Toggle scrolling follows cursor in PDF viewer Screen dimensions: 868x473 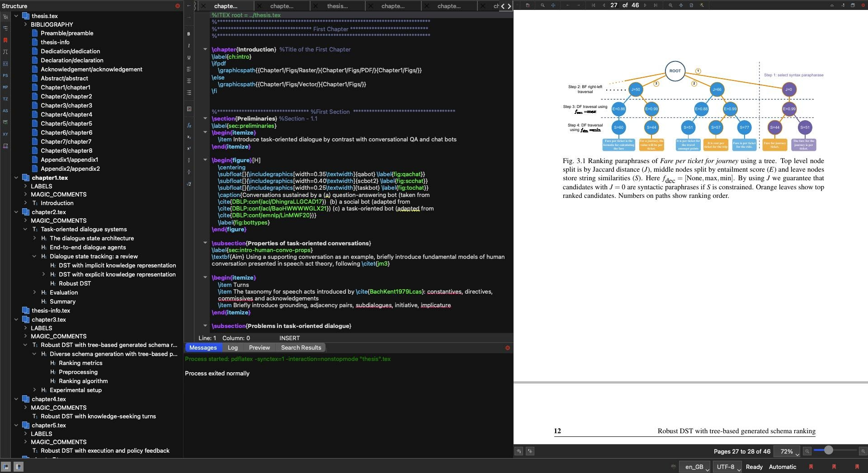[518, 451]
